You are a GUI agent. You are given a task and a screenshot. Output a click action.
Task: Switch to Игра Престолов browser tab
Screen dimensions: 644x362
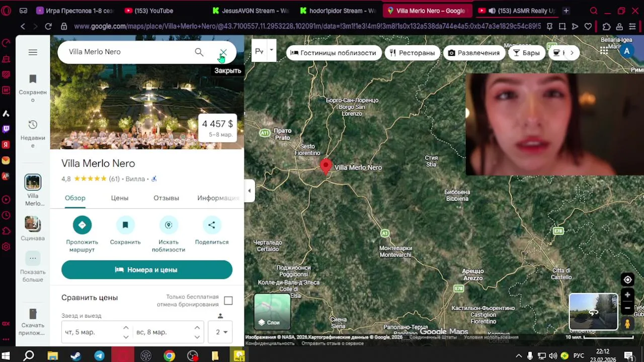coord(75,11)
